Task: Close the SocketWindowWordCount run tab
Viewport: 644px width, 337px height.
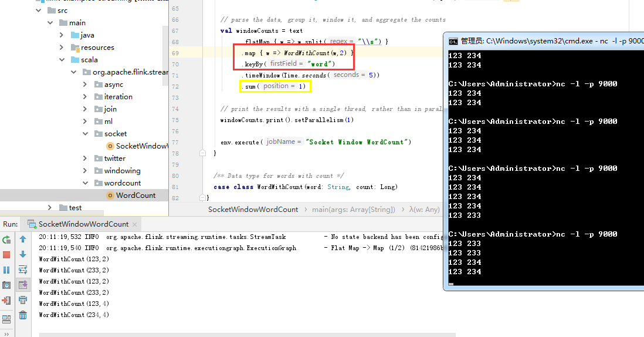Action: tap(134, 224)
